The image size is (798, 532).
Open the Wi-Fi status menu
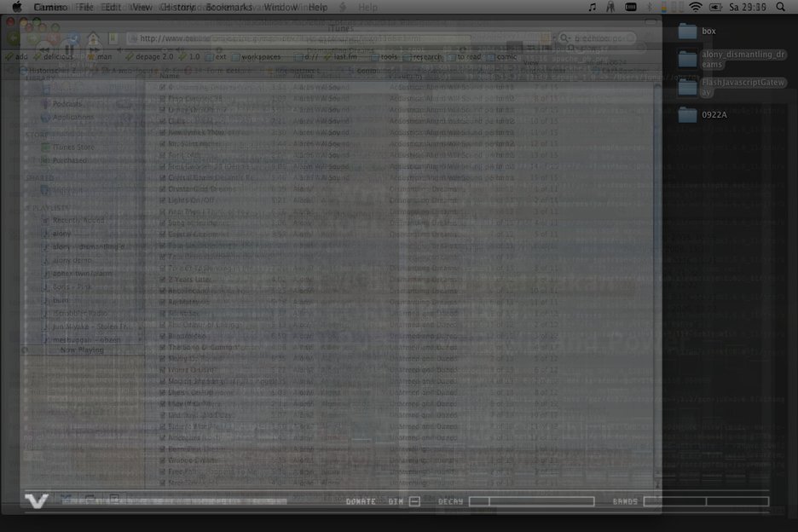pos(695,7)
